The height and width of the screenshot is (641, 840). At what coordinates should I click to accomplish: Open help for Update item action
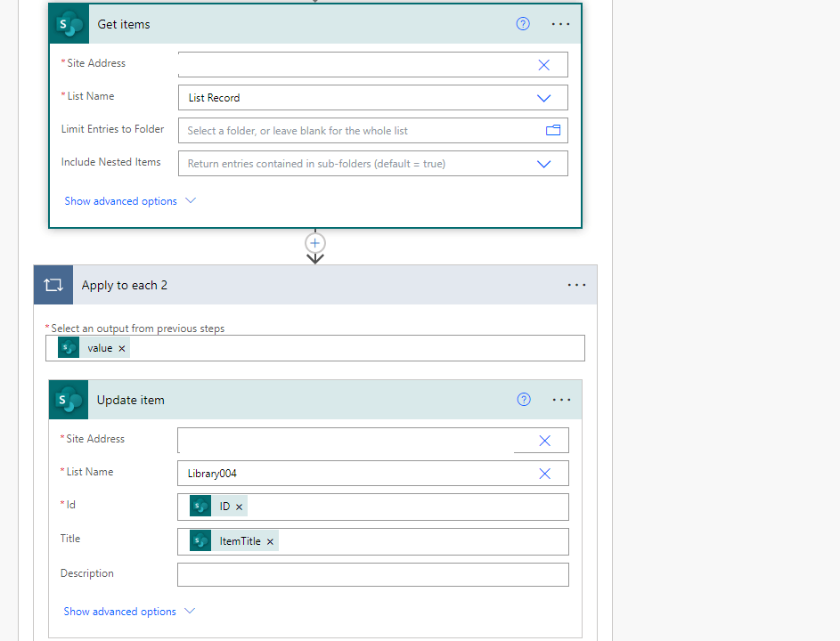pyautogui.click(x=524, y=400)
